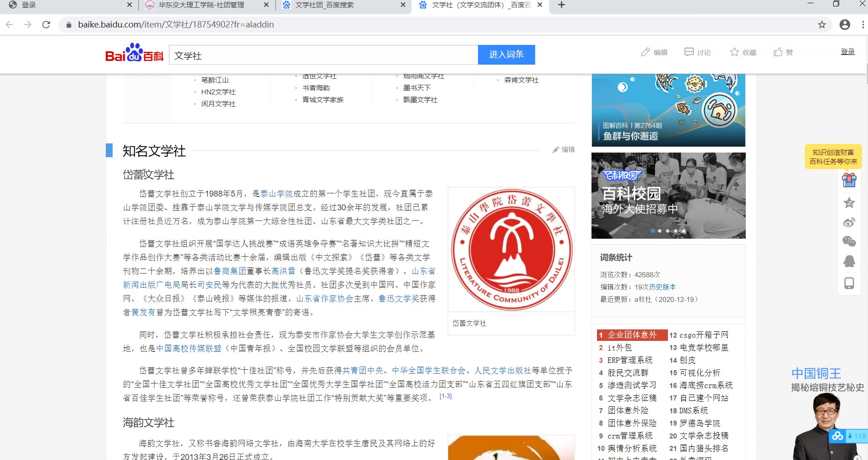Select the 文学社 (文学交流团体) tab
Viewport: 868px width, 460px height.
pyautogui.click(x=481, y=5)
